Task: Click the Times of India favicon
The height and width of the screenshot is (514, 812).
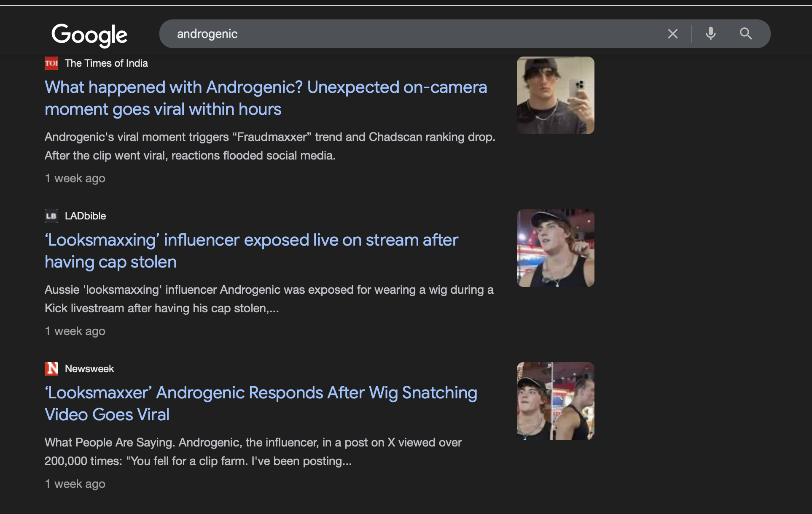Action: click(51, 63)
